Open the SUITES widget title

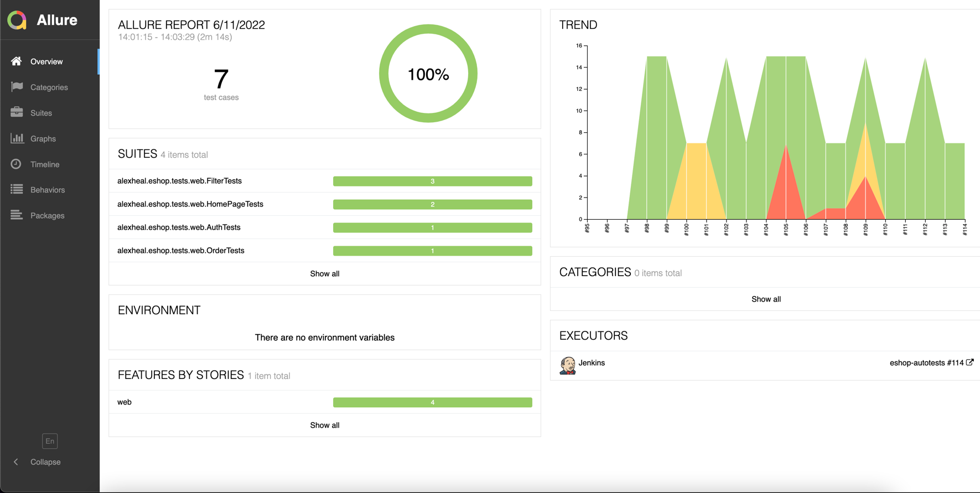point(138,154)
